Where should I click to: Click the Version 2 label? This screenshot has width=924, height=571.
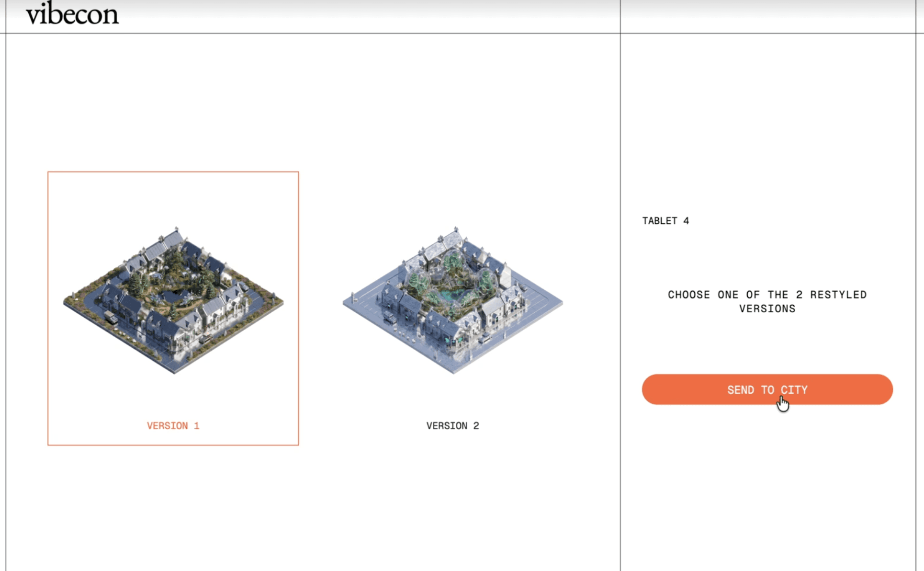[453, 426]
